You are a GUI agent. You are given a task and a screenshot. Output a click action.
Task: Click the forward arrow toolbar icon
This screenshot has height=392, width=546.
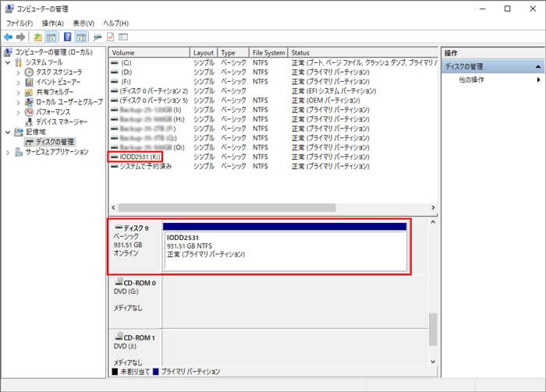pos(21,37)
